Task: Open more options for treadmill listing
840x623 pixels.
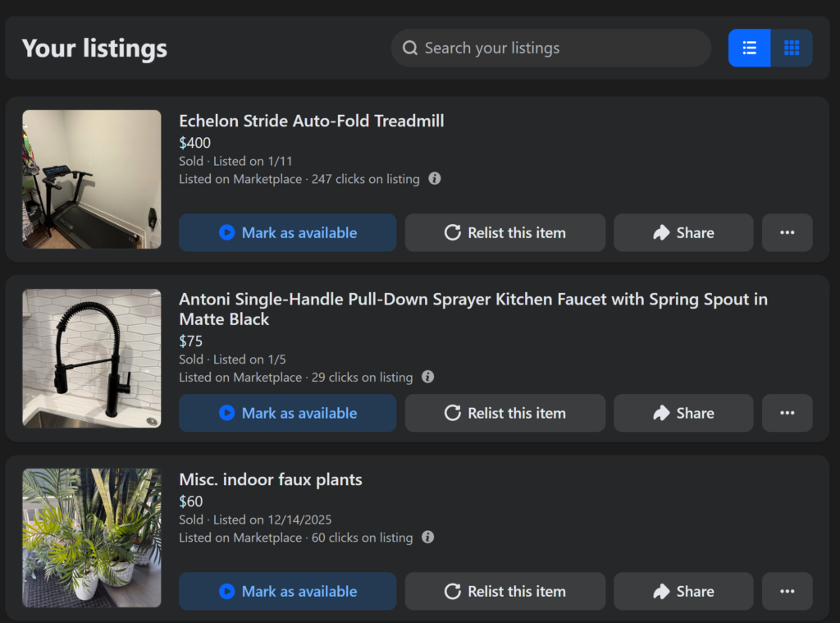Action: coord(787,233)
